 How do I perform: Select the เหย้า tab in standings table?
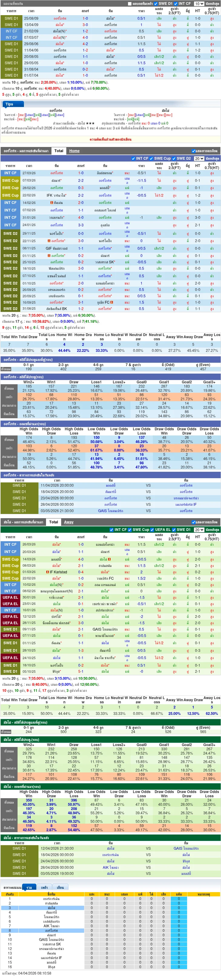coord(45,887)
